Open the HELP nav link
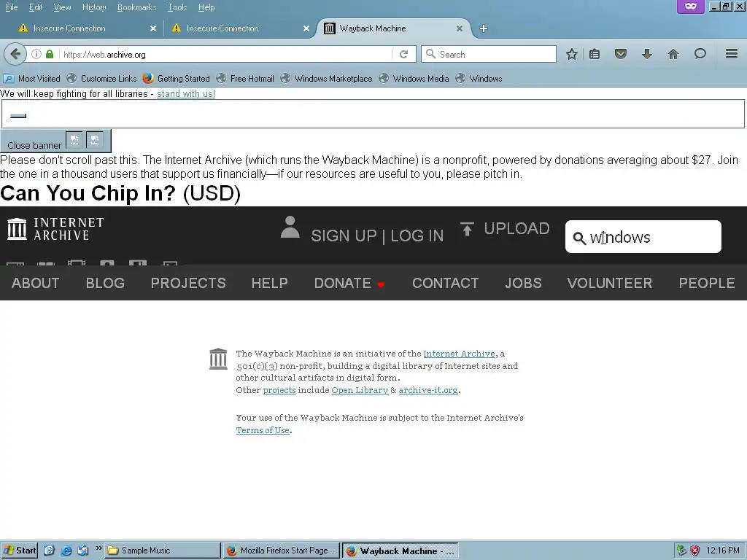The width and height of the screenshot is (747, 560). click(269, 284)
